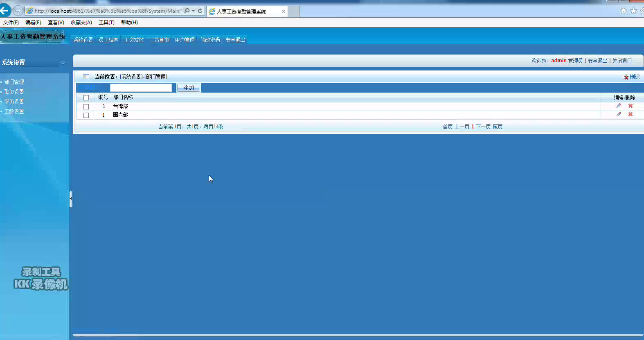Click 安全退出 in the top navigation

tap(235, 40)
